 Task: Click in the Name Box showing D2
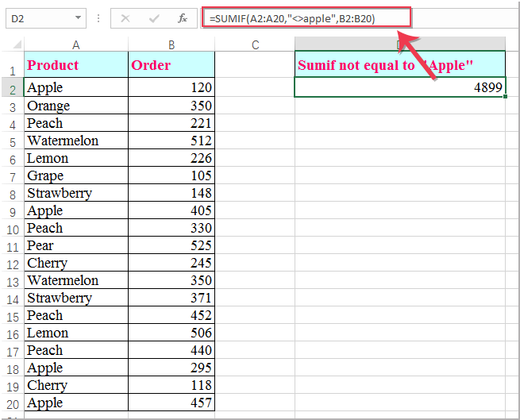point(38,17)
